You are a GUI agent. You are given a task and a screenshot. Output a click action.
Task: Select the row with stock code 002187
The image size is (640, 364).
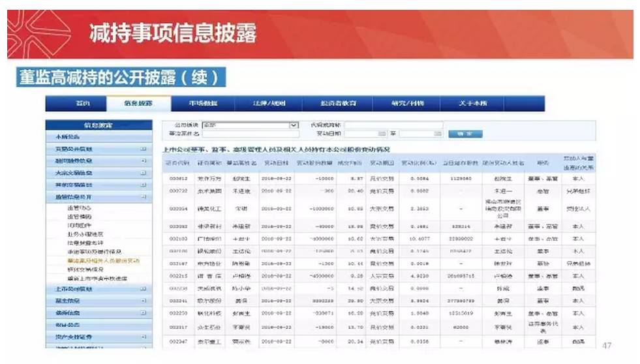pyautogui.click(x=379, y=264)
